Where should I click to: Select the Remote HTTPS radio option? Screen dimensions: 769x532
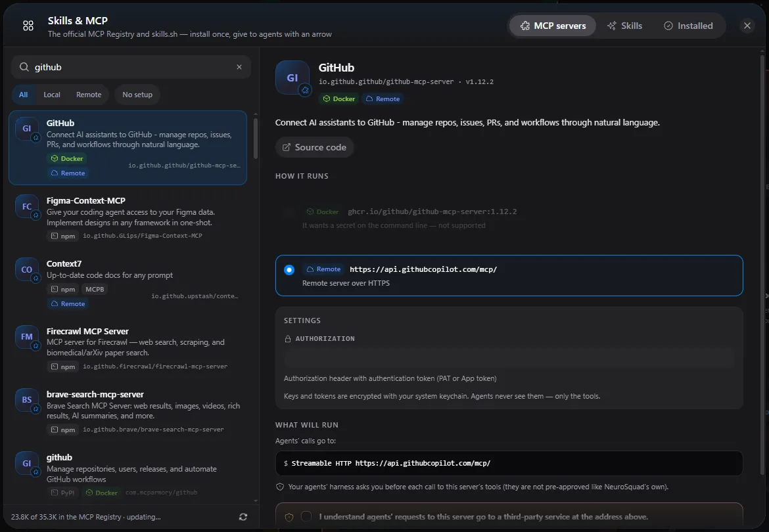[289, 270]
